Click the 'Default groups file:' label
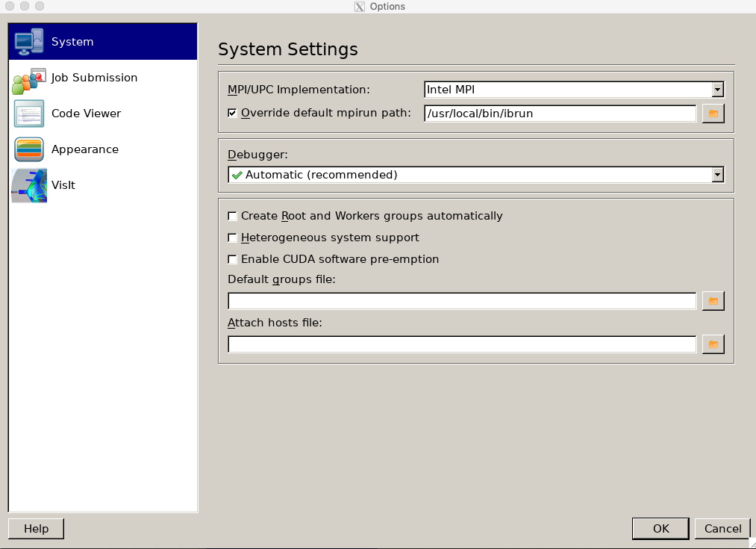Image resolution: width=756 pixels, height=549 pixels. (x=281, y=279)
